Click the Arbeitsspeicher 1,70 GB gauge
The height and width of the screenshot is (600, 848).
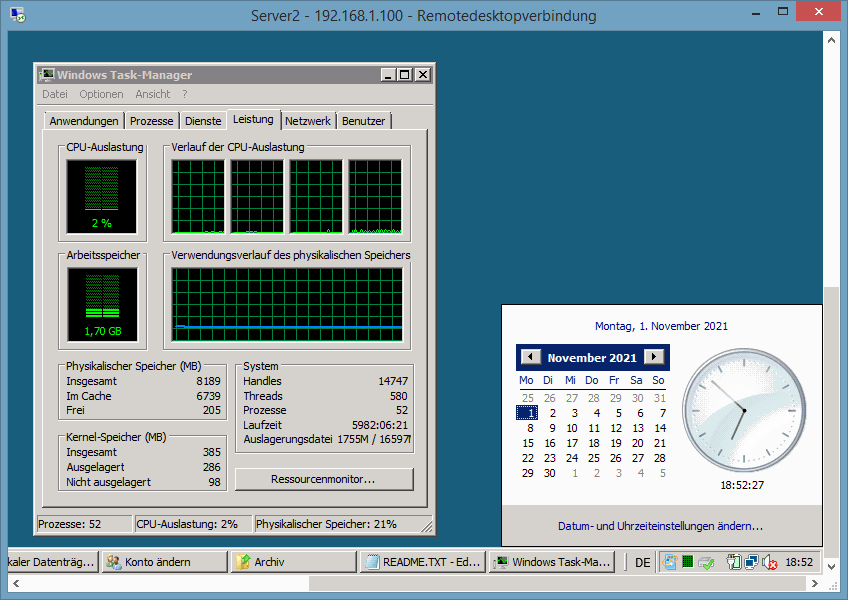102,305
